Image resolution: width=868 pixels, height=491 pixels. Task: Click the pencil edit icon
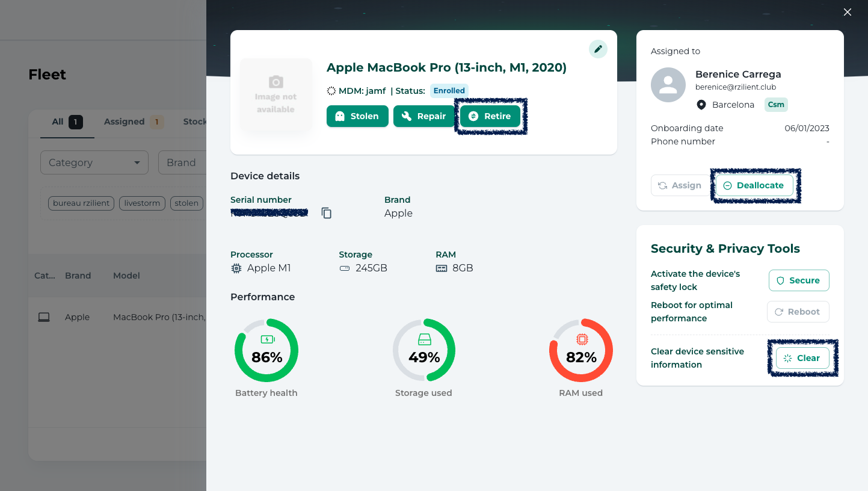pos(598,49)
